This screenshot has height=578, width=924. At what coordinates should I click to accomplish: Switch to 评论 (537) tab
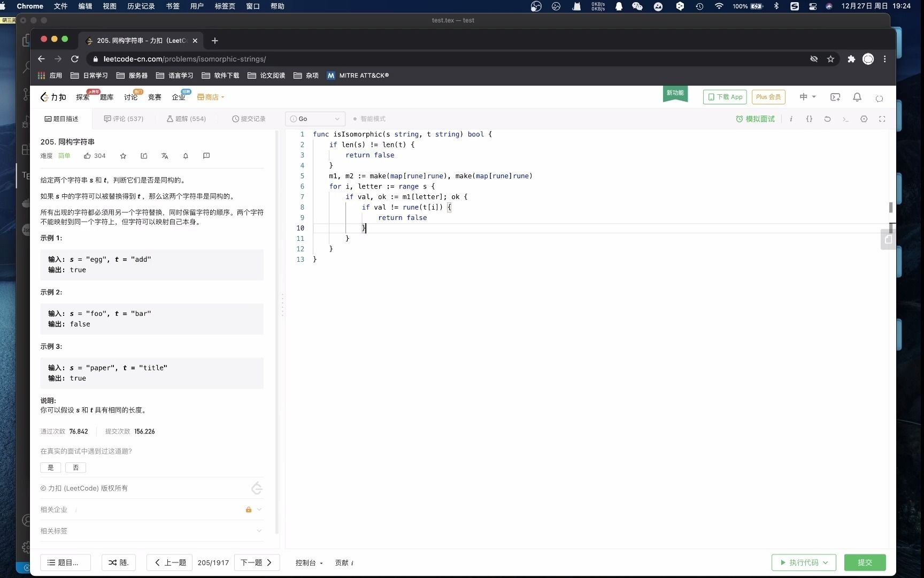coord(124,119)
